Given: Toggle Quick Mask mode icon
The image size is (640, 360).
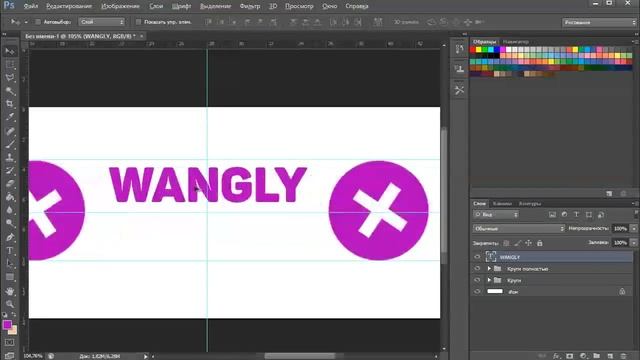Looking at the screenshot, I should [9, 342].
